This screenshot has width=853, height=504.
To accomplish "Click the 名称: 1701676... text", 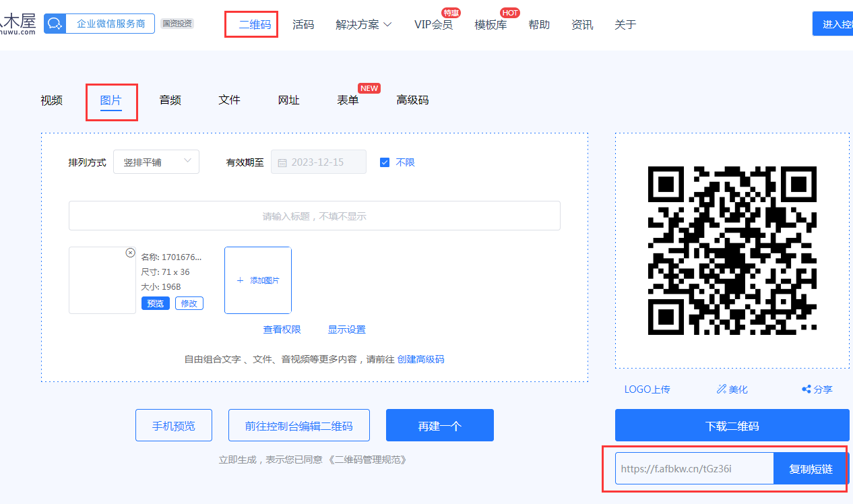I will [x=171, y=257].
